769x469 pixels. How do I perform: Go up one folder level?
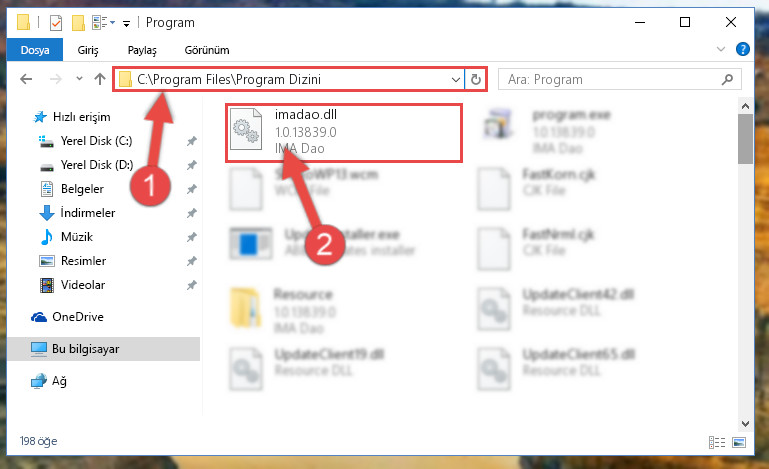[100, 79]
